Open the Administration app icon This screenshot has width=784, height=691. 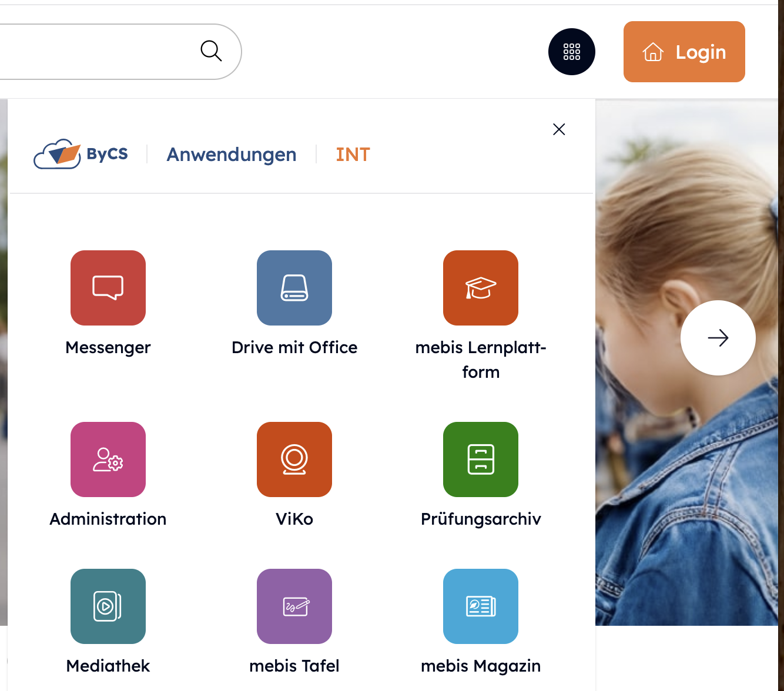108,459
